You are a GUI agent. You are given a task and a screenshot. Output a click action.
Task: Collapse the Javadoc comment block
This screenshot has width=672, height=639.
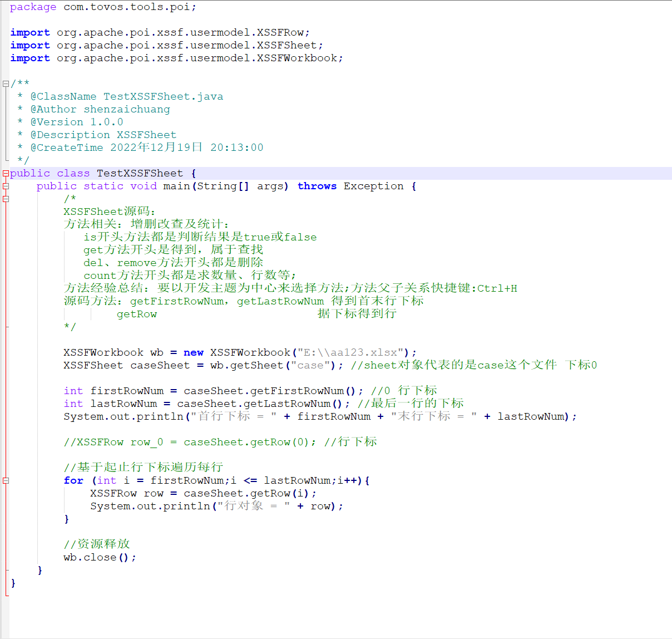pyautogui.click(x=4, y=83)
